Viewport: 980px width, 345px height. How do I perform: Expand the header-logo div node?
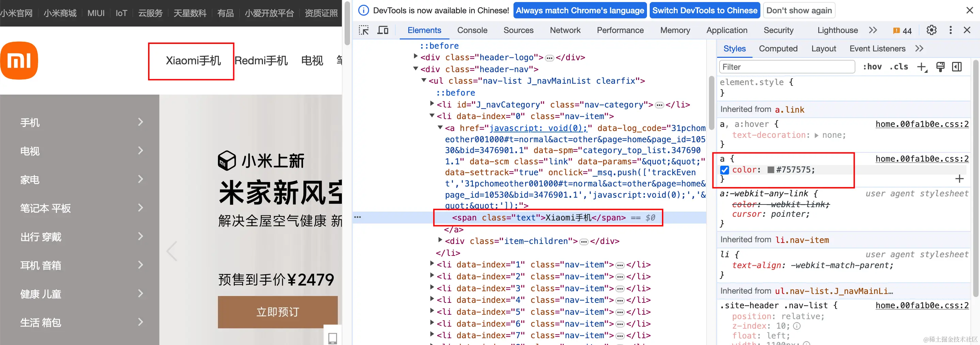point(416,56)
